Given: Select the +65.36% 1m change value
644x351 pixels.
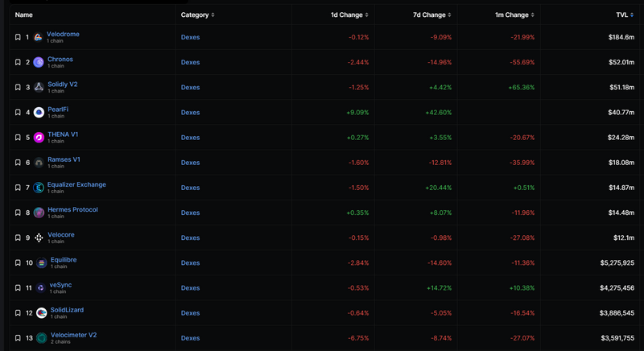Looking at the screenshot, I should 521,88.
